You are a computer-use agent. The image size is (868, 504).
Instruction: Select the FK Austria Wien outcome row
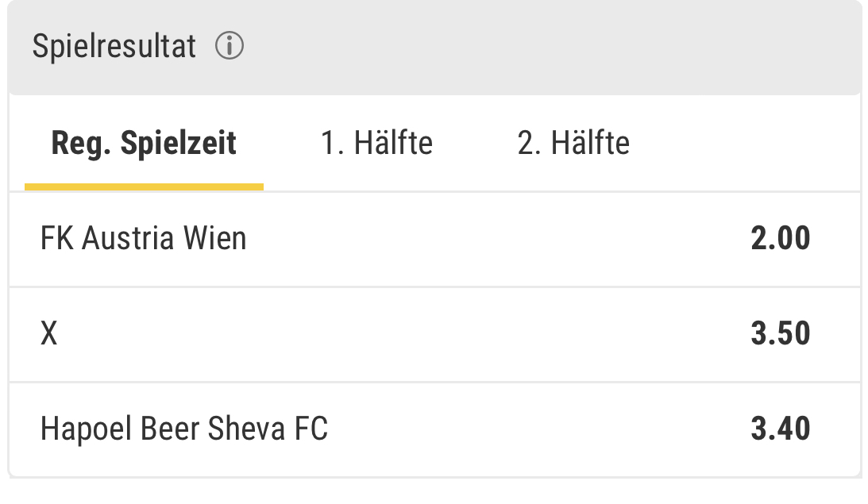click(x=434, y=240)
